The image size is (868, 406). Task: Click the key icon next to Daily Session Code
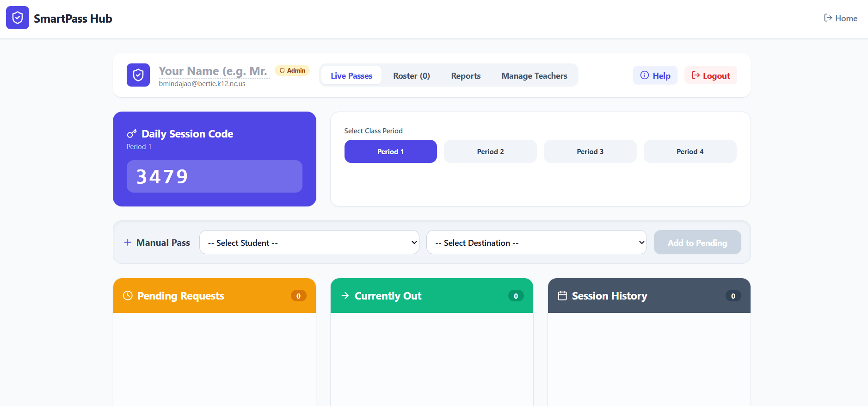pyautogui.click(x=132, y=134)
